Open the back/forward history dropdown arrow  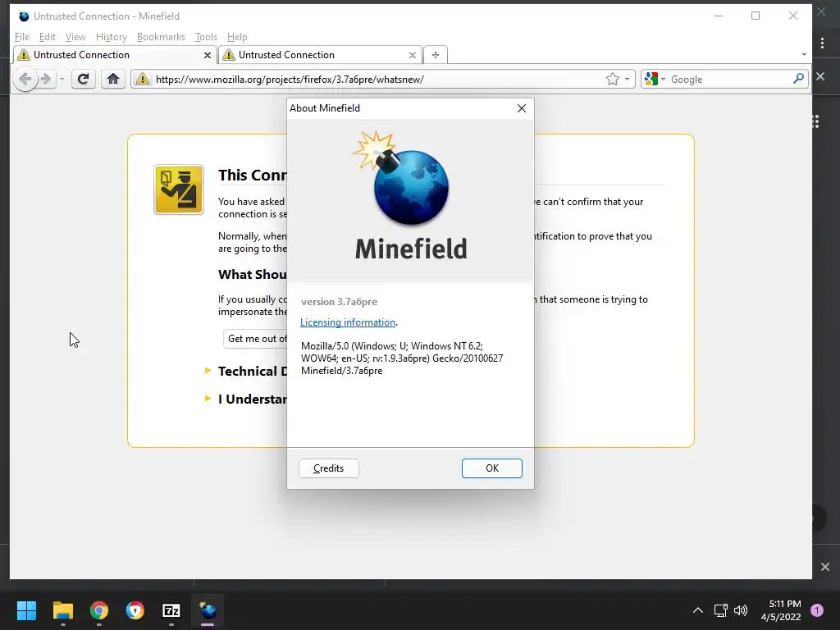62,80
